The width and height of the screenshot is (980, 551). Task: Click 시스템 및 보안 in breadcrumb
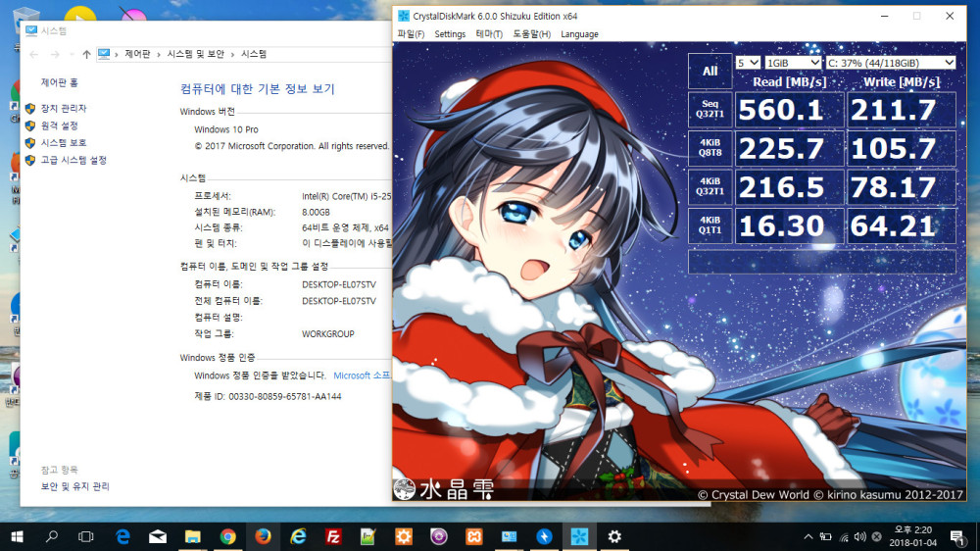pyautogui.click(x=195, y=54)
